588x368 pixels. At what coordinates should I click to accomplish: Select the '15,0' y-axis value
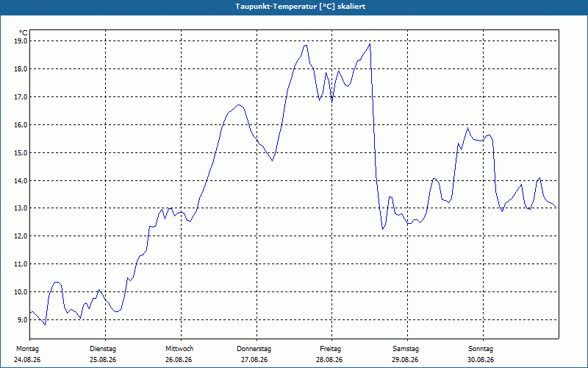pyautogui.click(x=21, y=152)
